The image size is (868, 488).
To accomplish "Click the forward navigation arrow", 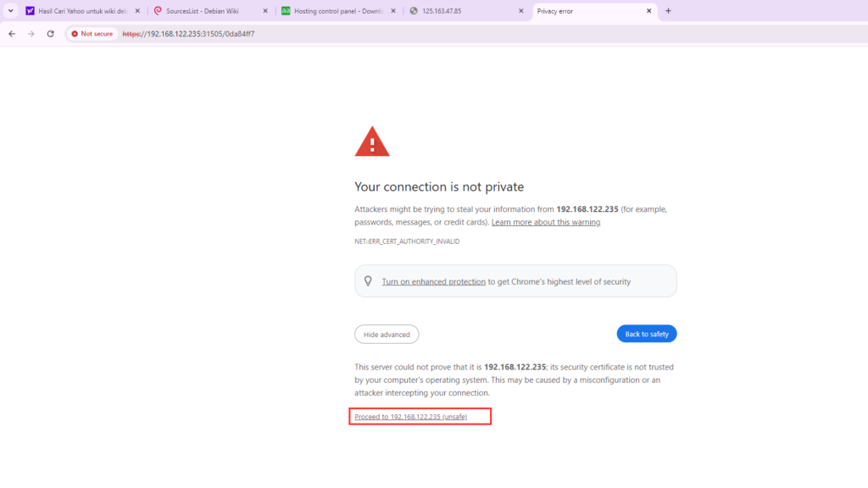I will point(31,34).
